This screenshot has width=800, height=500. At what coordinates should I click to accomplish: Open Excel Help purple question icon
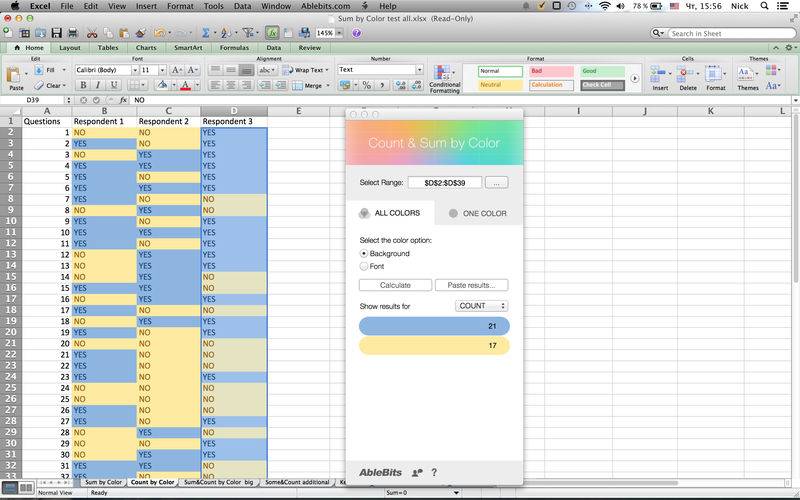(x=357, y=33)
